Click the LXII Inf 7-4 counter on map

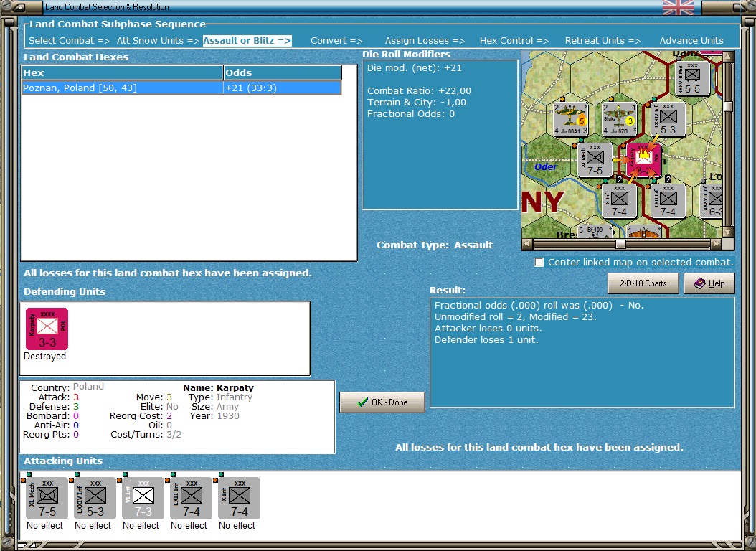tap(668, 201)
